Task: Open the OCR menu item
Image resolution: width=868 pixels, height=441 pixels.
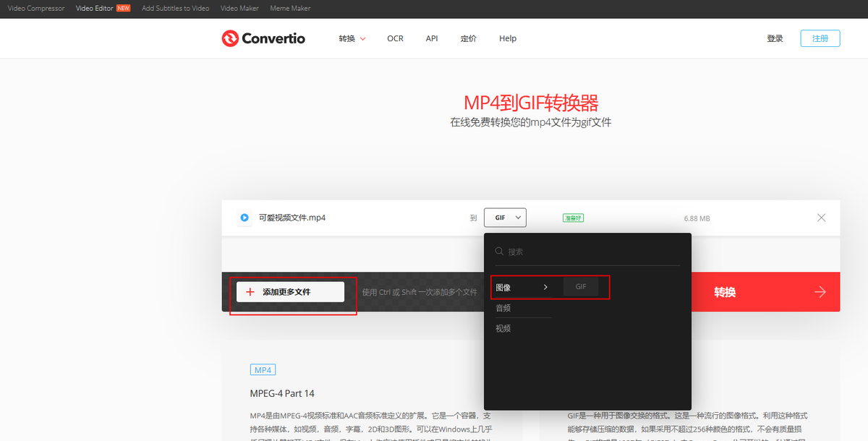Action: 395,38
